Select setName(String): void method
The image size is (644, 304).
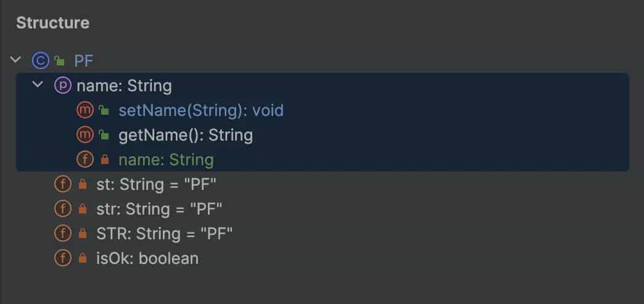(200, 110)
